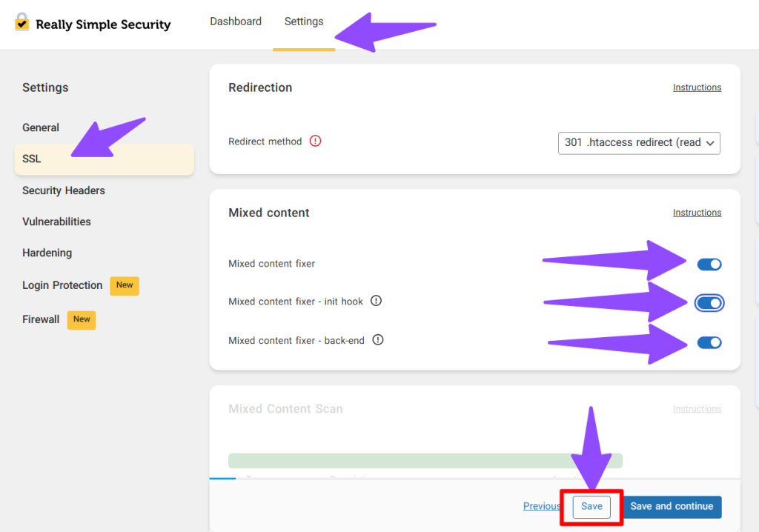Click the Save button
Image resolution: width=759 pixels, height=532 pixels.
tap(591, 506)
